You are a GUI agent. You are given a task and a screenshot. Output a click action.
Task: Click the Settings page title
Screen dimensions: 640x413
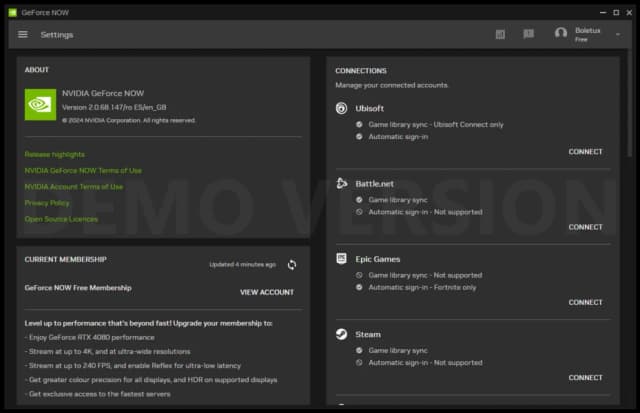tap(57, 35)
